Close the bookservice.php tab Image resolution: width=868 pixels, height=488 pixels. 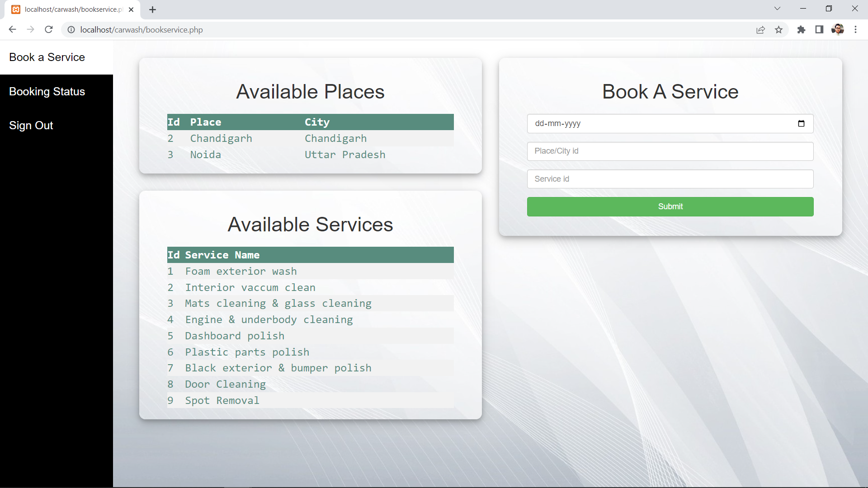point(131,9)
